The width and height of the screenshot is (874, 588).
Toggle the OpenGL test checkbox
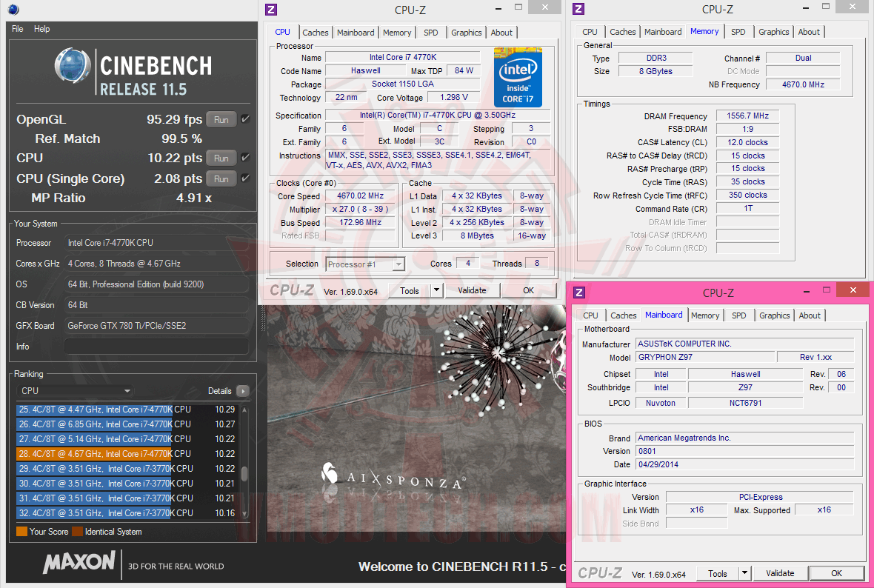pyautogui.click(x=245, y=119)
